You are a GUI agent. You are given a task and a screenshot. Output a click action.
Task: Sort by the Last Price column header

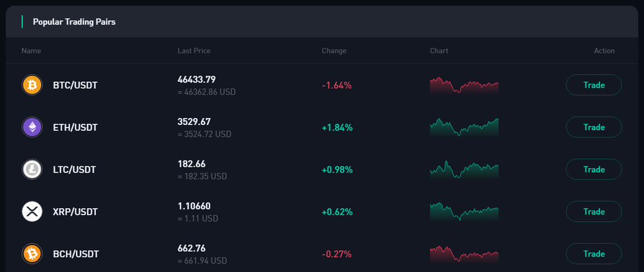pyautogui.click(x=194, y=51)
